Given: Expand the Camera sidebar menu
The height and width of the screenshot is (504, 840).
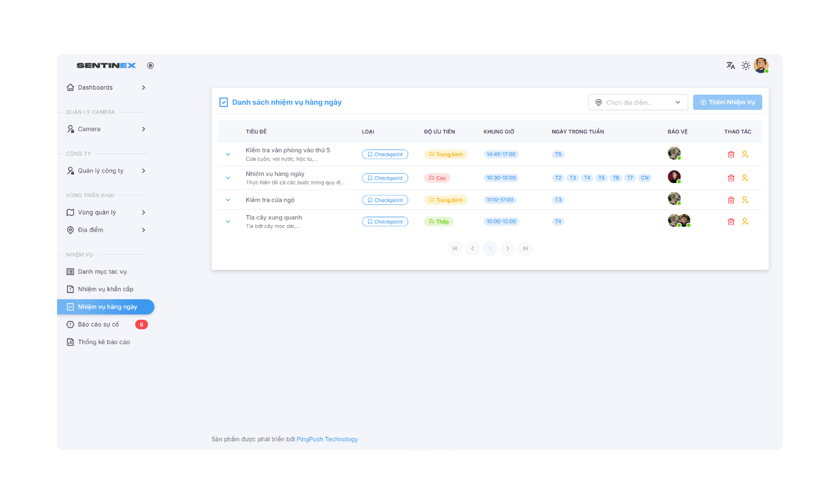Looking at the screenshot, I should (106, 129).
